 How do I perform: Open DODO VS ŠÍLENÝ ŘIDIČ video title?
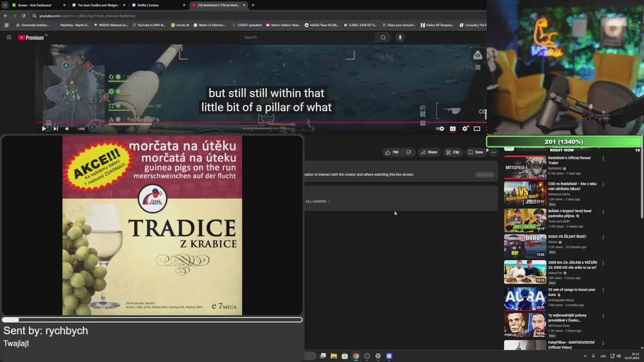point(567,237)
